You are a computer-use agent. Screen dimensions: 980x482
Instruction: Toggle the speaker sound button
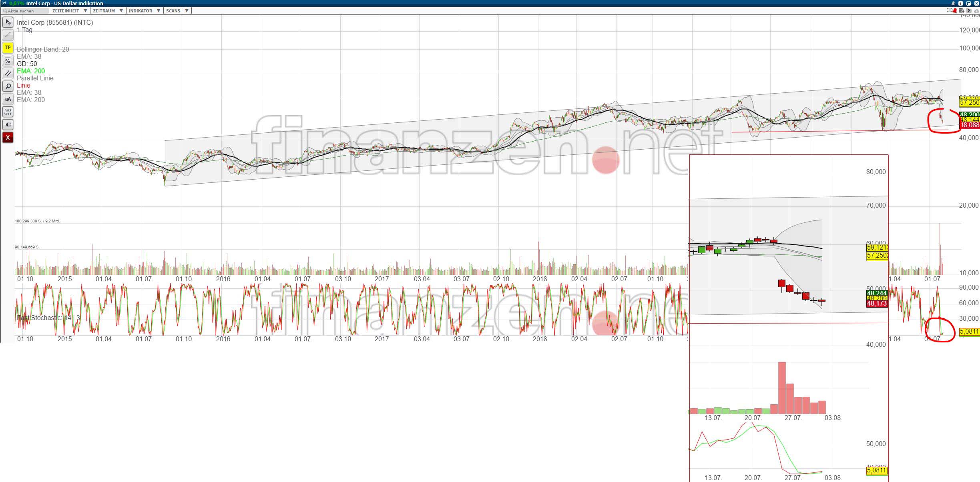(x=8, y=125)
